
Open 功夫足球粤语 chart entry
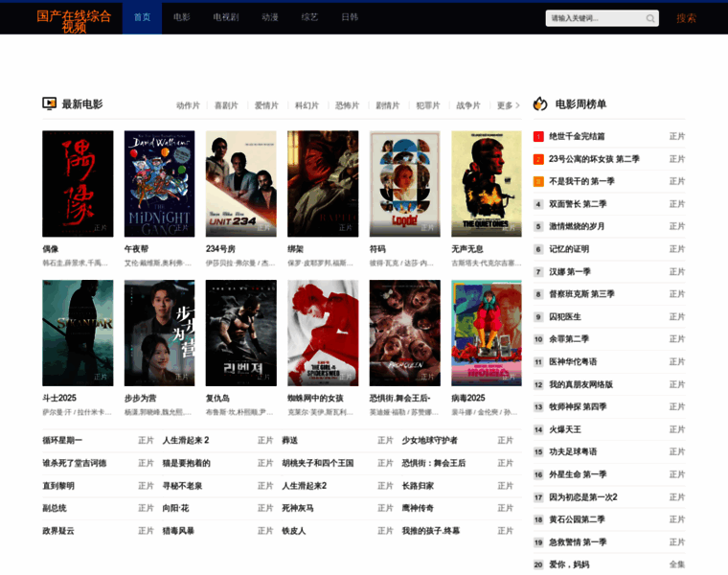click(573, 452)
